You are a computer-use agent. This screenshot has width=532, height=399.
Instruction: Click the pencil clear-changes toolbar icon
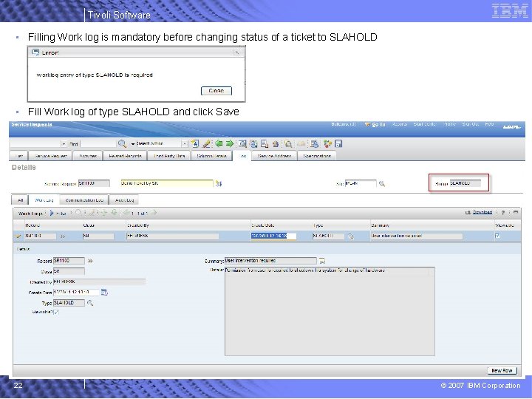206,144
